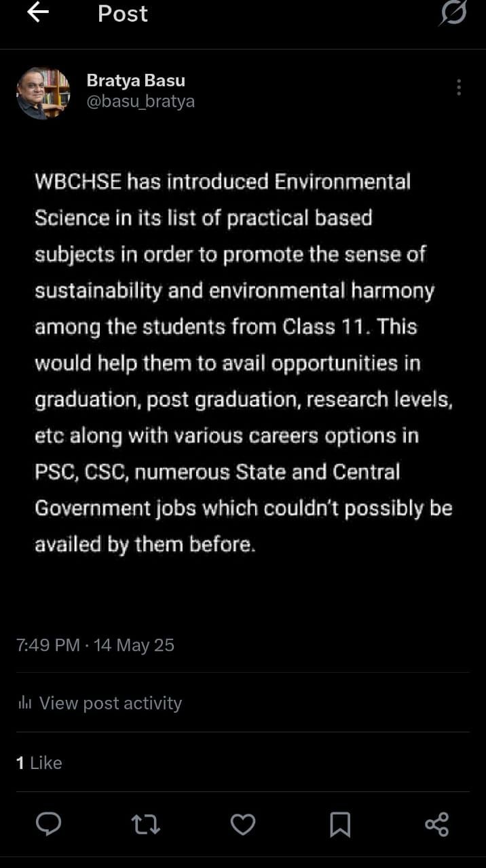The image size is (486, 868).
Task: Click the word WBCHSE in the post
Action: [x=78, y=182]
